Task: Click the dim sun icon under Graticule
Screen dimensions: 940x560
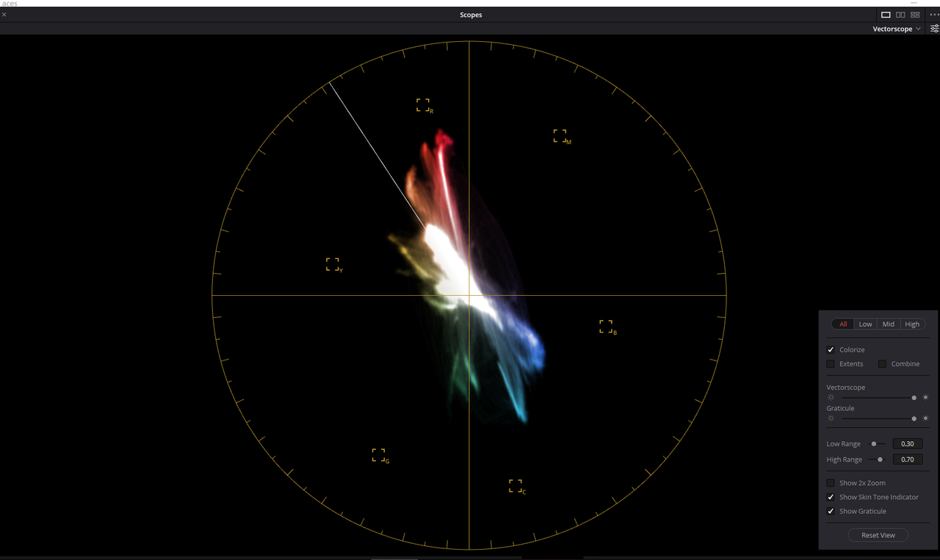Action: coord(831,418)
